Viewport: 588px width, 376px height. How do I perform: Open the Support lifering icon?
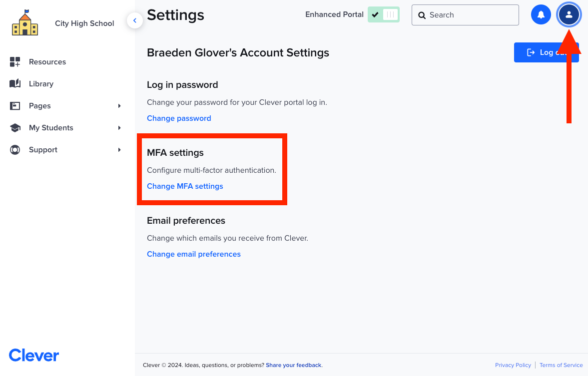[x=14, y=149]
